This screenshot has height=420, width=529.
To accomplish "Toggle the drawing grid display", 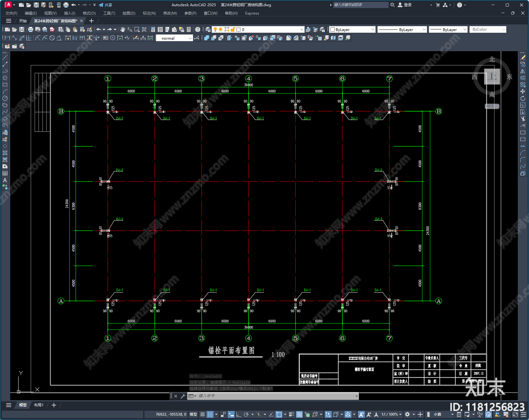I will (x=202, y=414).
